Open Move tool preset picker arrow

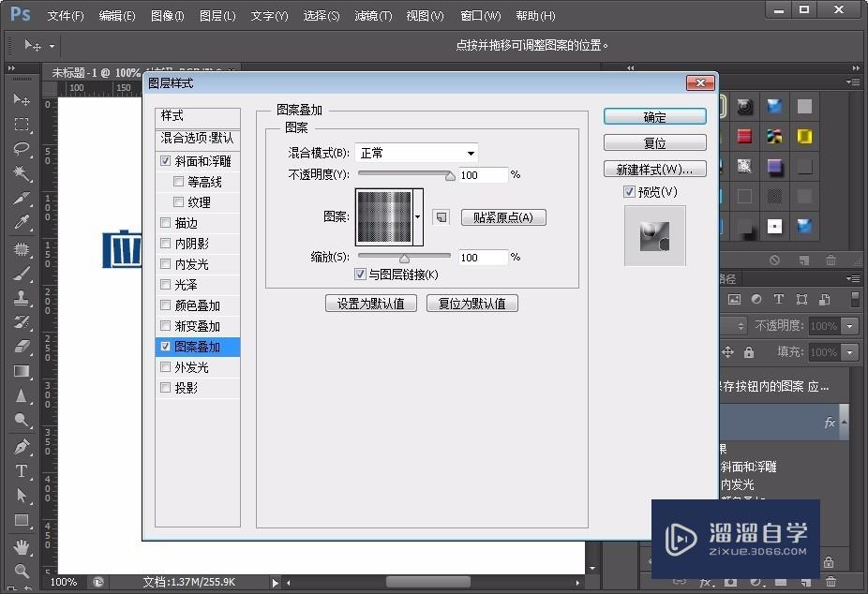52,46
